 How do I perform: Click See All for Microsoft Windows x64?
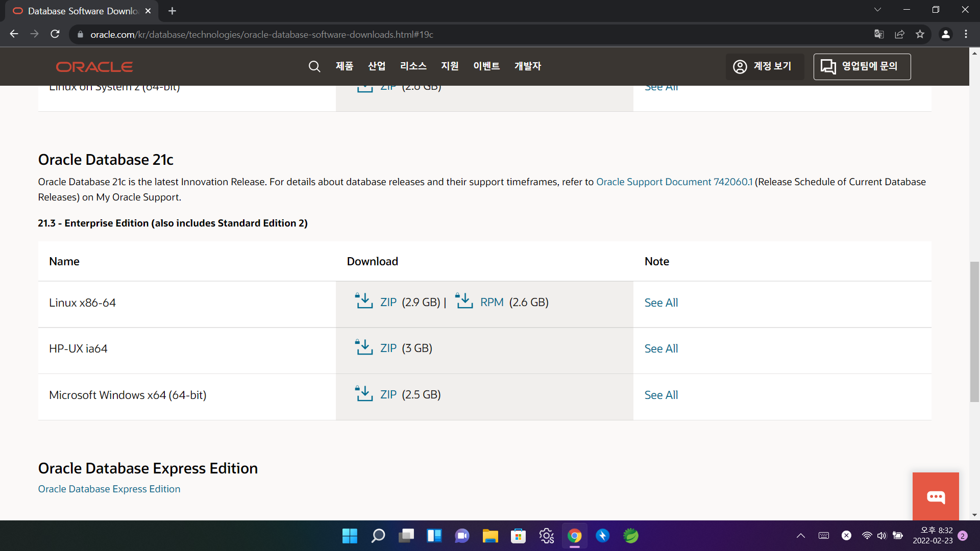[661, 395]
